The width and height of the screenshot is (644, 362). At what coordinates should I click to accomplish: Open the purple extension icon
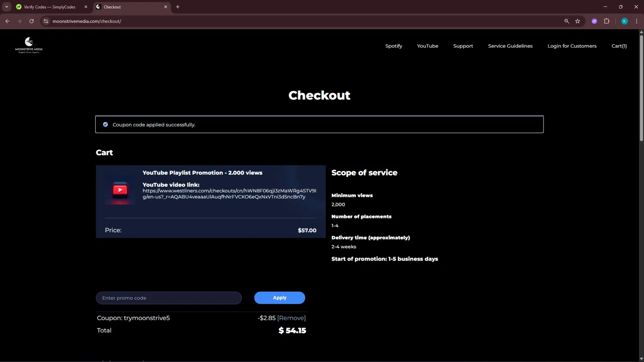[x=594, y=21]
